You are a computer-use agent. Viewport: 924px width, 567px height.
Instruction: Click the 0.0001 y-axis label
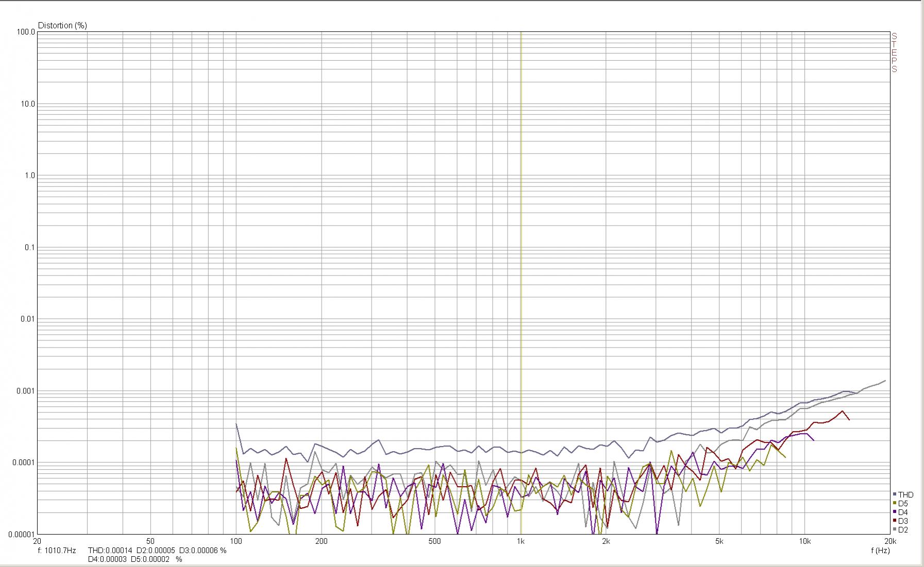pyautogui.click(x=24, y=462)
